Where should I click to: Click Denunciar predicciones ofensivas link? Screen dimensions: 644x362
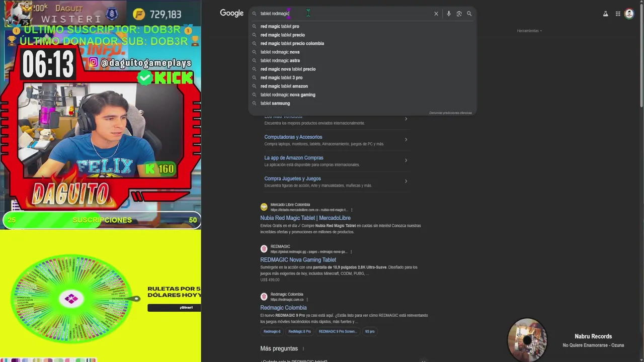pos(450,113)
